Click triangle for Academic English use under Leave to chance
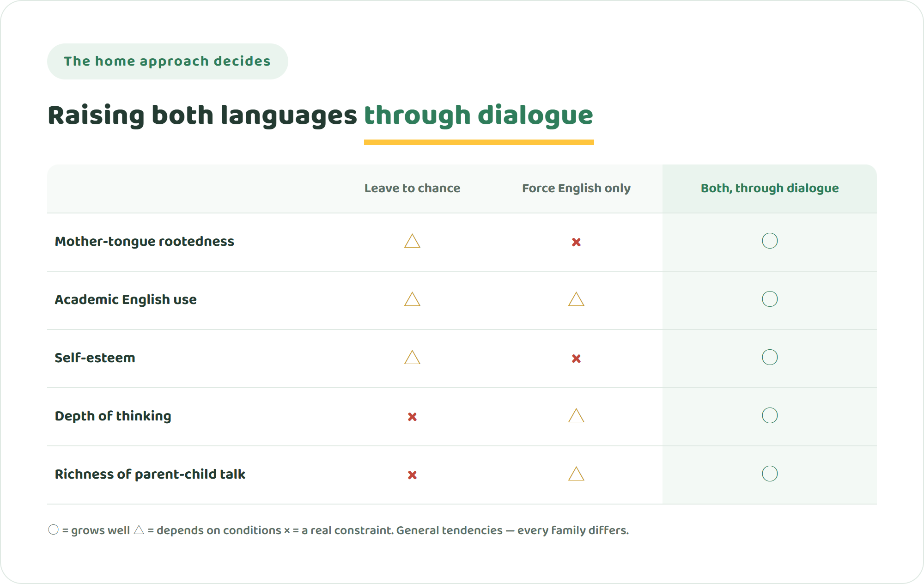This screenshot has width=924, height=584. tap(412, 299)
